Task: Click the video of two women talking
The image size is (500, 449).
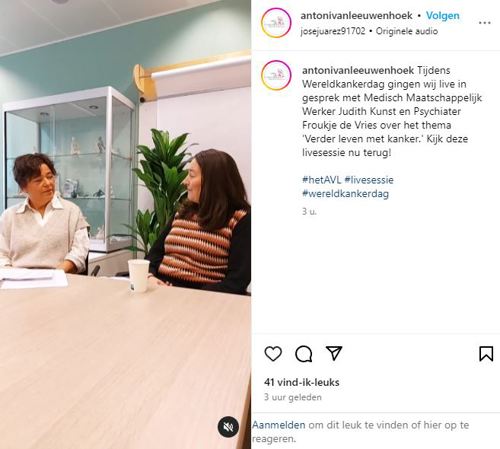Action: point(125,224)
